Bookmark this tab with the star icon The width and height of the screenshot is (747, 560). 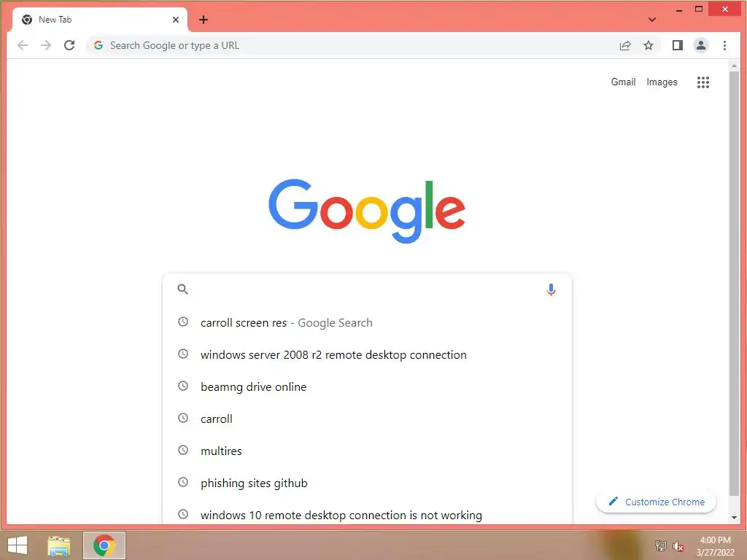pyautogui.click(x=649, y=45)
